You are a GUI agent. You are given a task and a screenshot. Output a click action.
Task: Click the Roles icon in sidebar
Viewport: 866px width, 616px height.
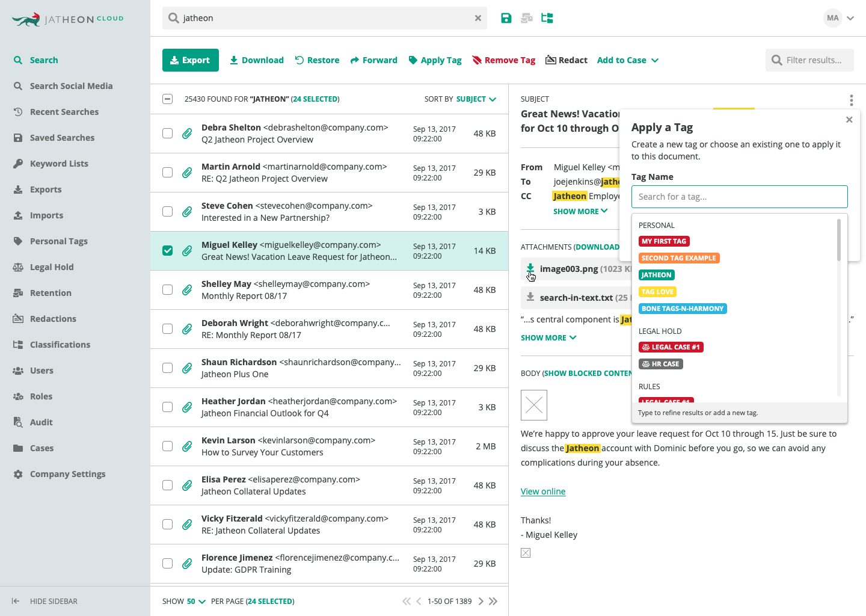(x=18, y=396)
